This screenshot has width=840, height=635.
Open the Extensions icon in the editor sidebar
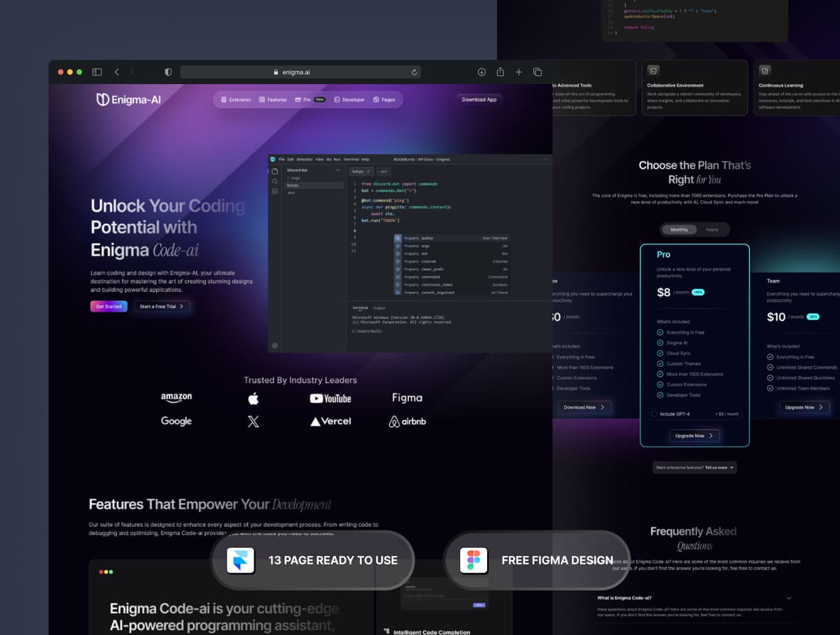(x=275, y=190)
